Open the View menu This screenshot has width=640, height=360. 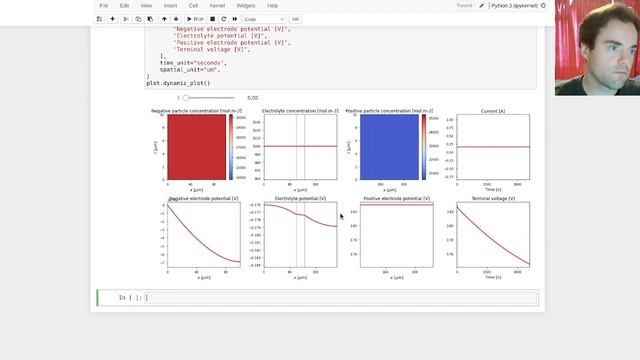coord(146,6)
